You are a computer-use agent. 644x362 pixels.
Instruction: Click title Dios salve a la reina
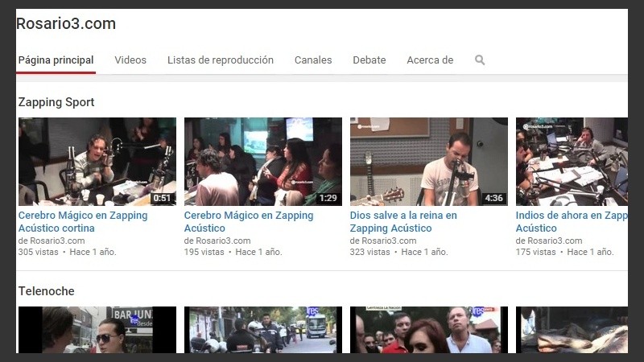[x=402, y=222]
